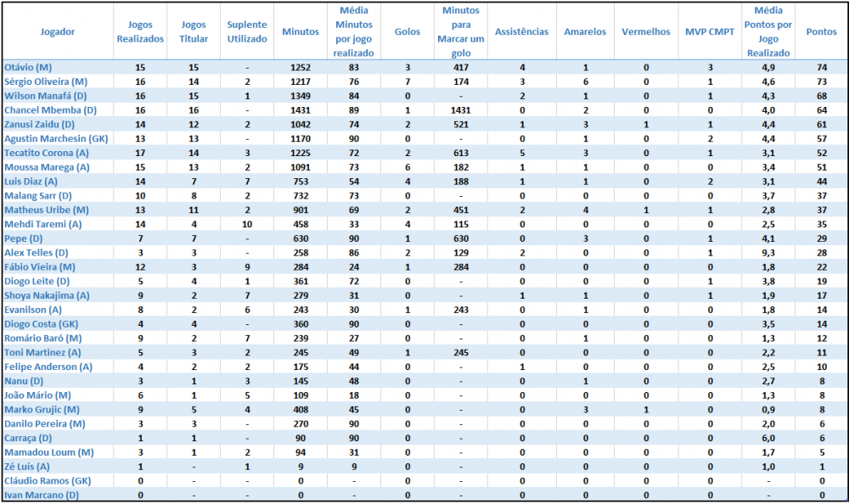Select the Alex Telles (D) name
Viewport: 849px width, 504px height.
pyautogui.click(x=37, y=253)
